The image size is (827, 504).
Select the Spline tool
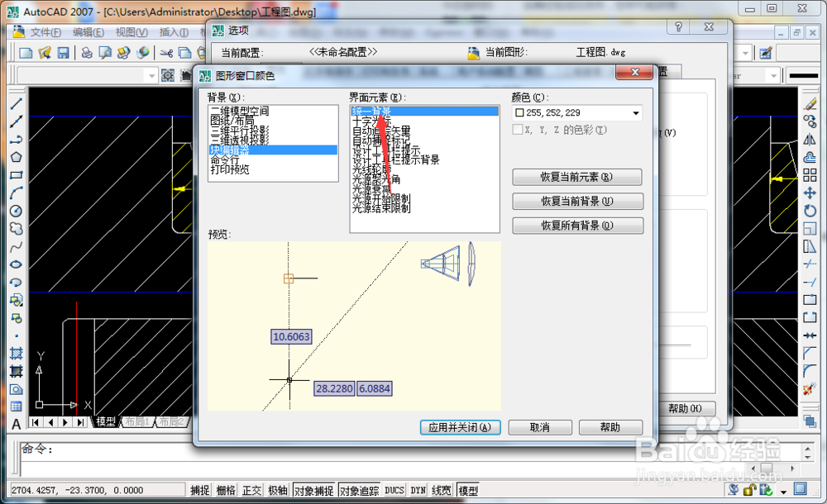coord(17,247)
